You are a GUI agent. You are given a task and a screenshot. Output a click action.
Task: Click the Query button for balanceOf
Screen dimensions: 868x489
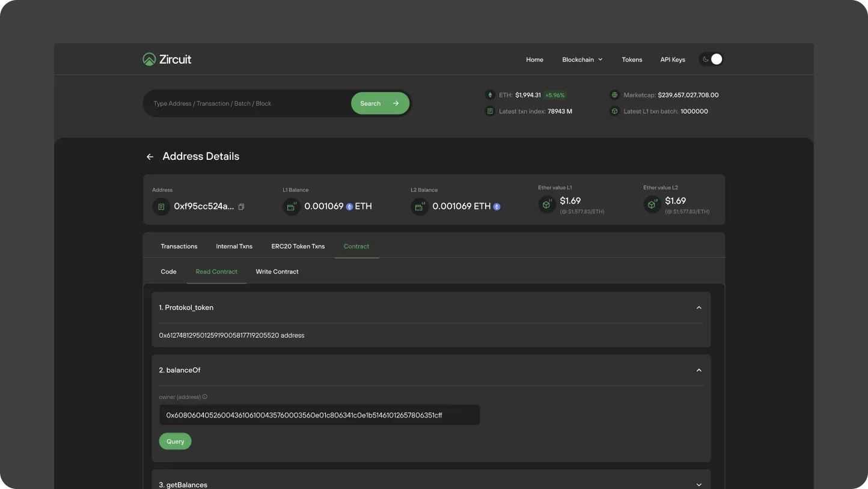coord(175,441)
